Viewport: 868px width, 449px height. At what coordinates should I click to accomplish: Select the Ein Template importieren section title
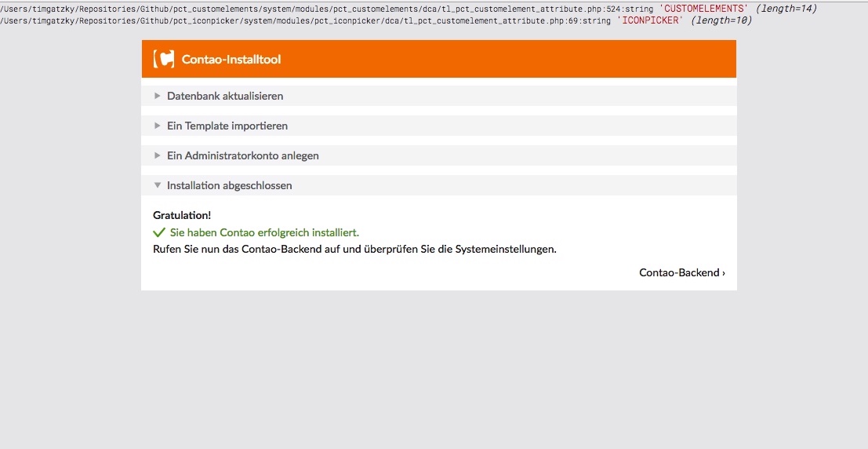point(227,126)
